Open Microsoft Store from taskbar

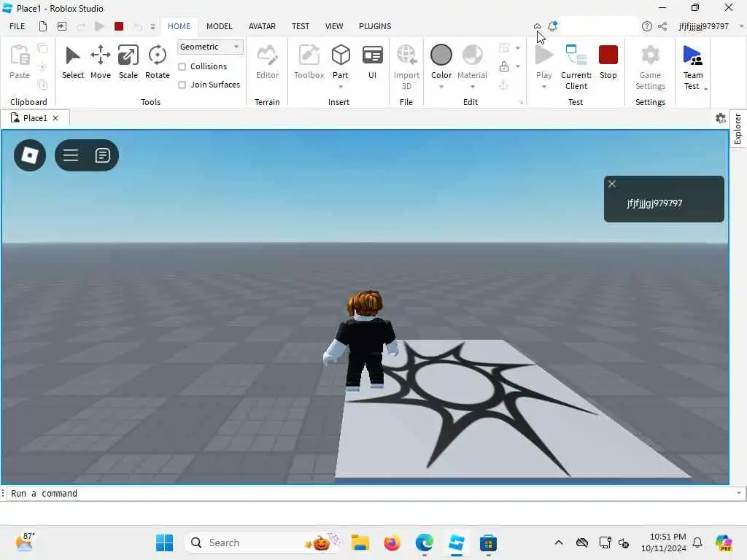(488, 542)
